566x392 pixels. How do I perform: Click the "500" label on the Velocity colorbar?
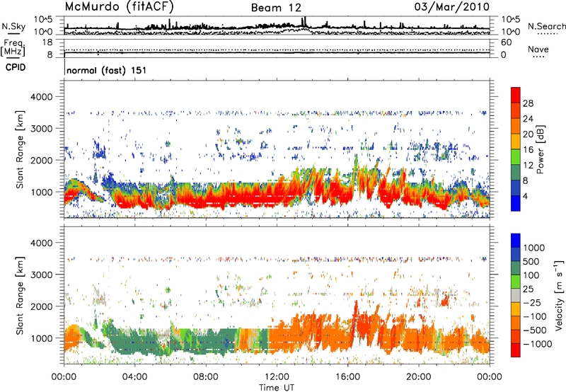pos(531,262)
